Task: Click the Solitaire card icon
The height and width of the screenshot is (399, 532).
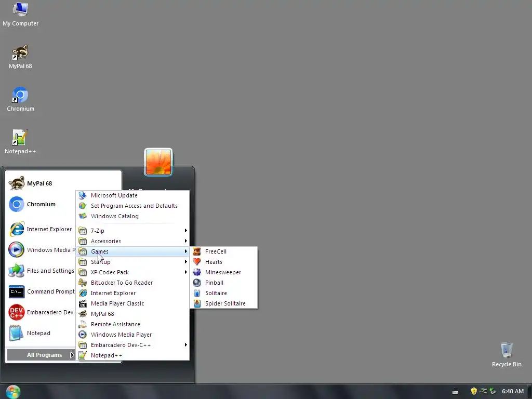Action: pyautogui.click(x=197, y=293)
